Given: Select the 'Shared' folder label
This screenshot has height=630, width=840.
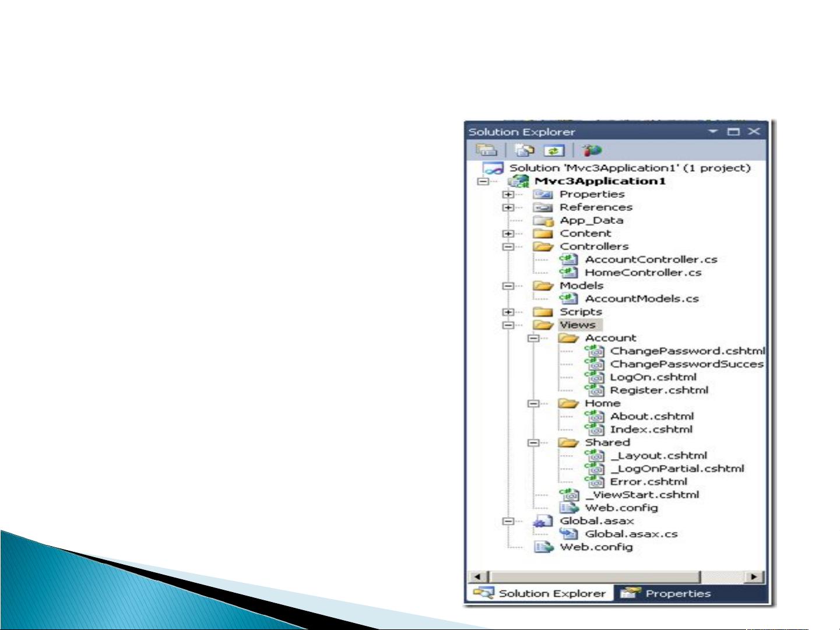Looking at the screenshot, I should [607, 442].
